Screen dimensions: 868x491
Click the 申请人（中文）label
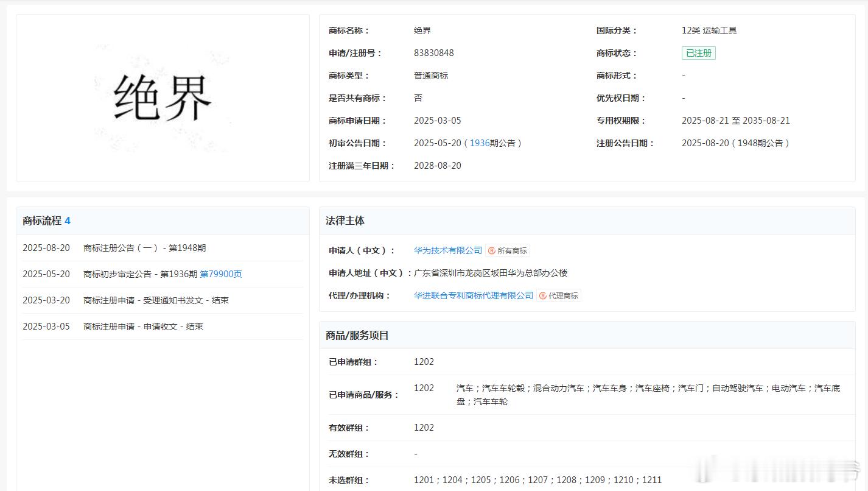(362, 250)
